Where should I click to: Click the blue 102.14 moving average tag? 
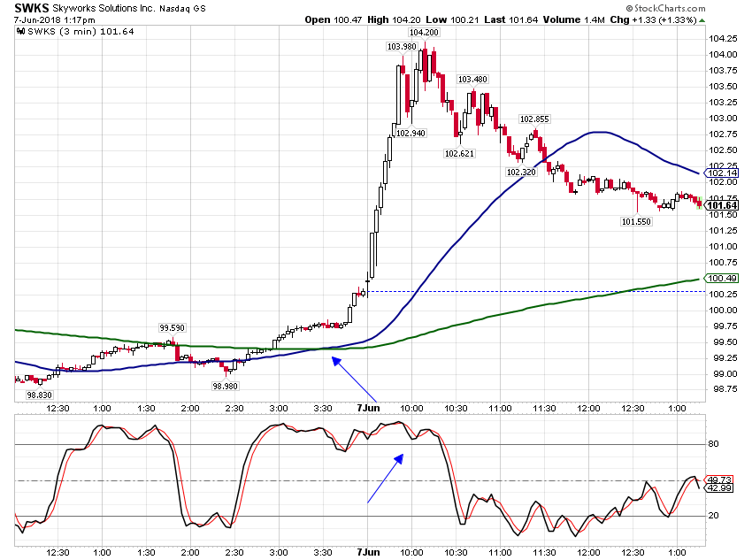(721, 173)
